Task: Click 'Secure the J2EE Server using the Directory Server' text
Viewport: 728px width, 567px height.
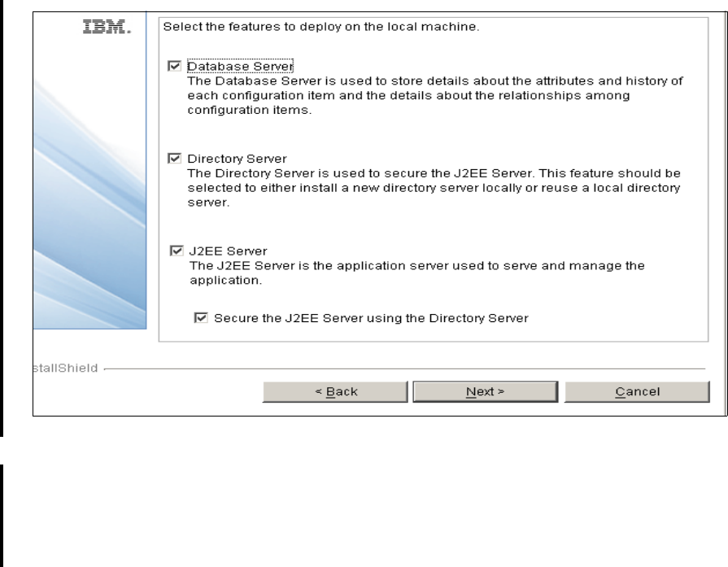Action: (371, 318)
